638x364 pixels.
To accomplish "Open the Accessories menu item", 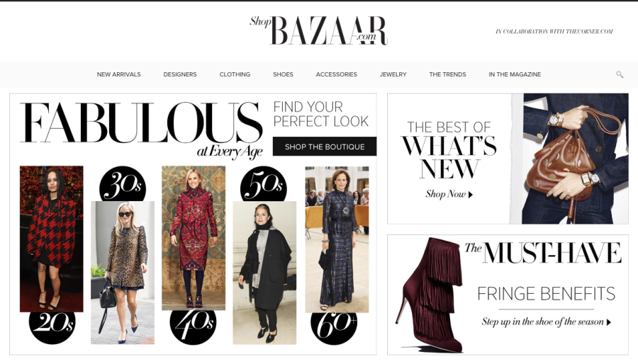I will pyautogui.click(x=337, y=74).
